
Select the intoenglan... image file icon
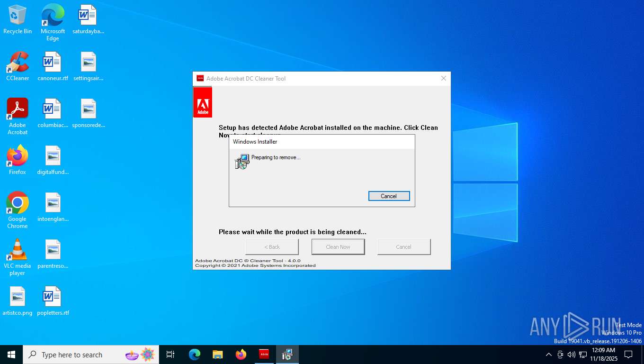pos(53,207)
